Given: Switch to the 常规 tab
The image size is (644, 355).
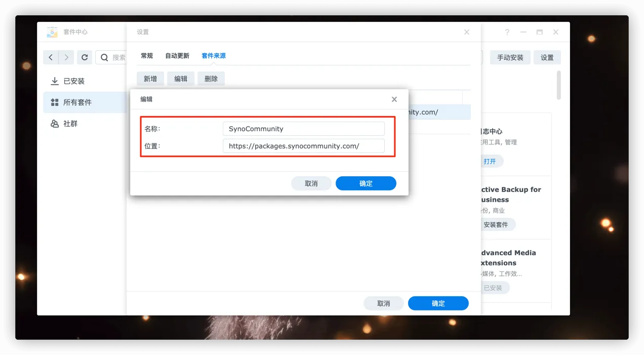Looking at the screenshot, I should point(147,56).
